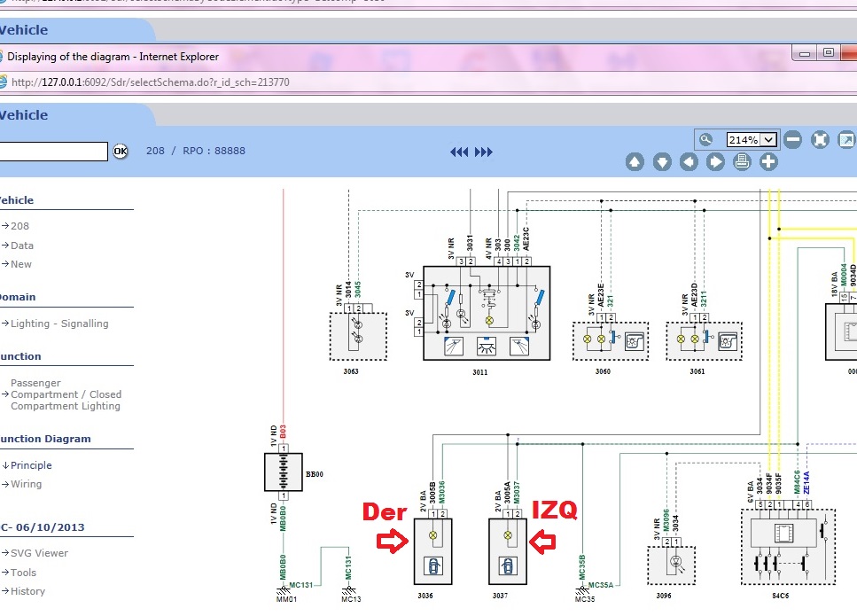Image resolution: width=857 pixels, height=616 pixels.
Task: Click the MC131 label beside the MC13 ground
Action: pyautogui.click(x=348, y=567)
